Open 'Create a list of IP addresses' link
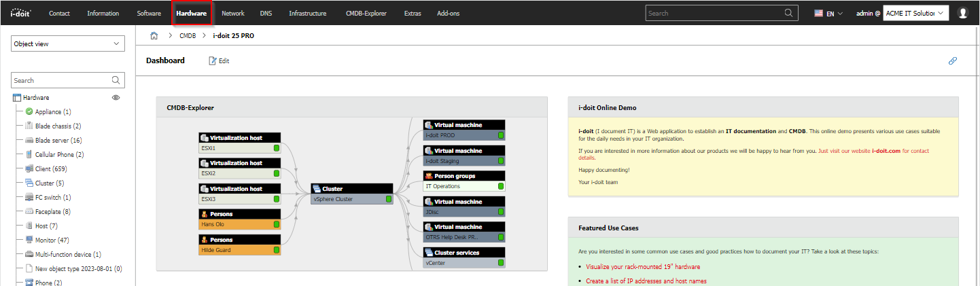This screenshot has width=980, height=286. (646, 281)
